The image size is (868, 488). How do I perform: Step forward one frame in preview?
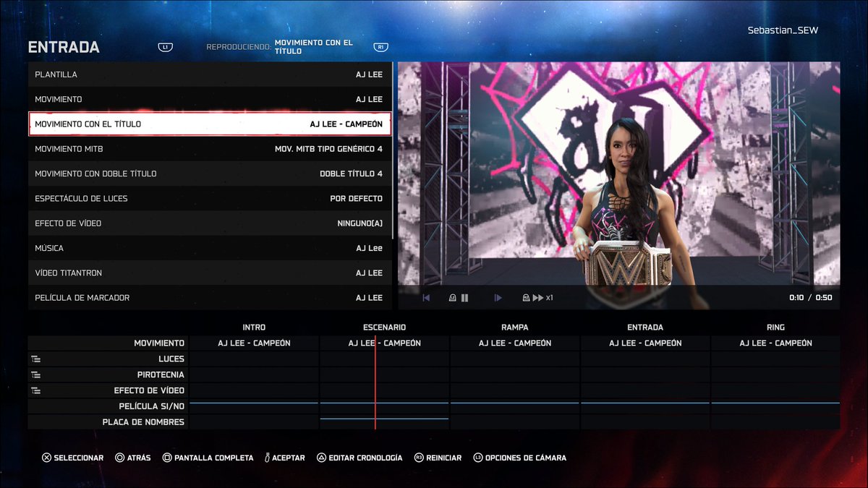(498, 298)
